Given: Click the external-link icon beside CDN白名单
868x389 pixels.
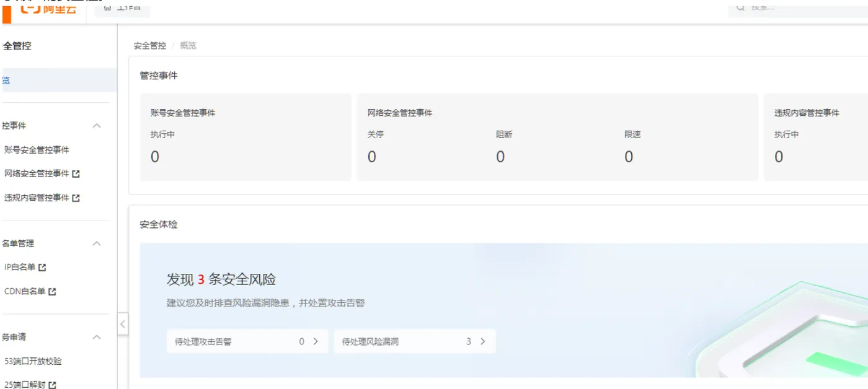Looking at the screenshot, I should [x=53, y=292].
